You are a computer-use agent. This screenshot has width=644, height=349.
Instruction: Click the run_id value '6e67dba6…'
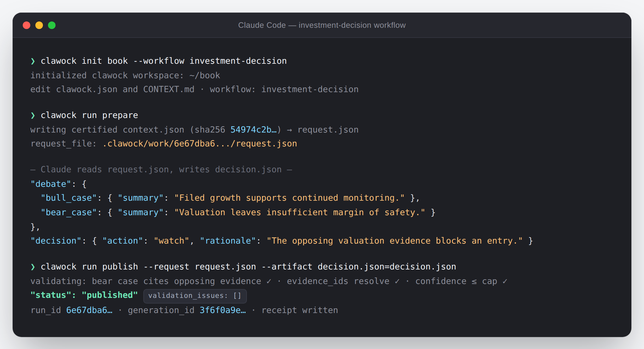coord(89,310)
